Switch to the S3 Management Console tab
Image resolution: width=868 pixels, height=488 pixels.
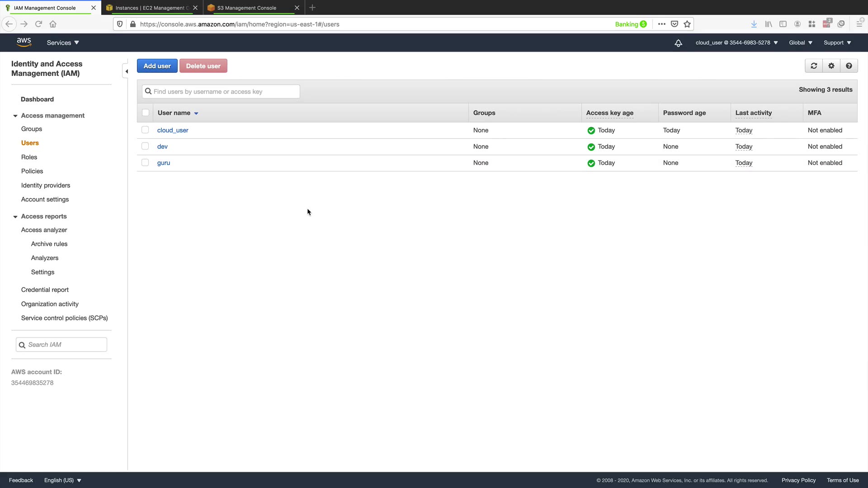coord(247,8)
